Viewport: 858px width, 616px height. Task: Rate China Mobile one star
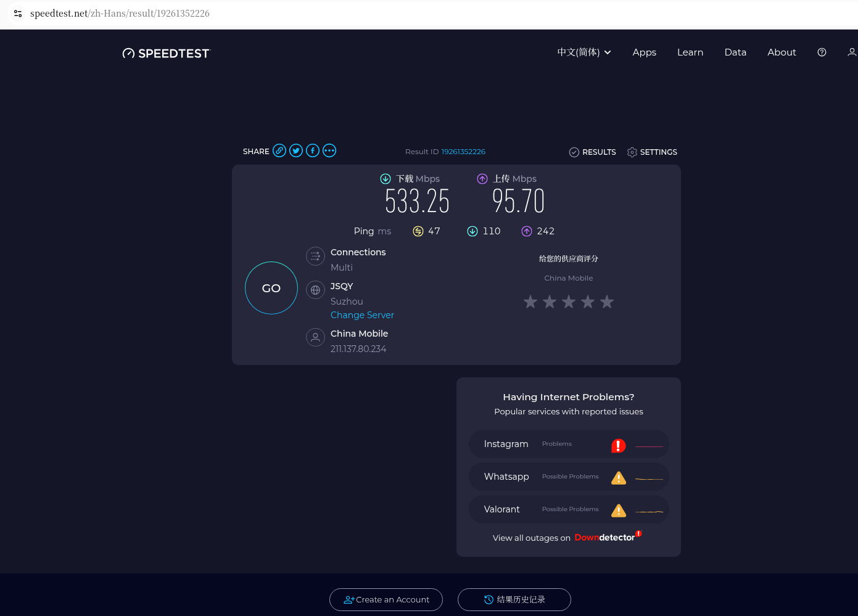click(530, 302)
